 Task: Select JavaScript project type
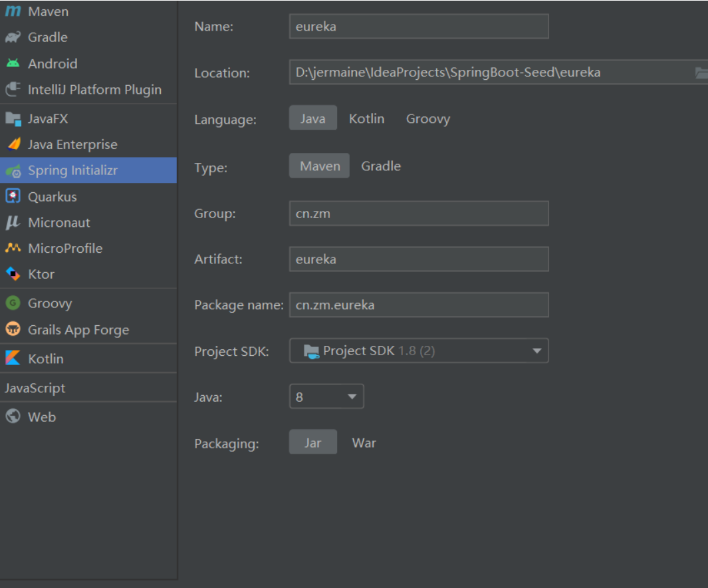88,388
